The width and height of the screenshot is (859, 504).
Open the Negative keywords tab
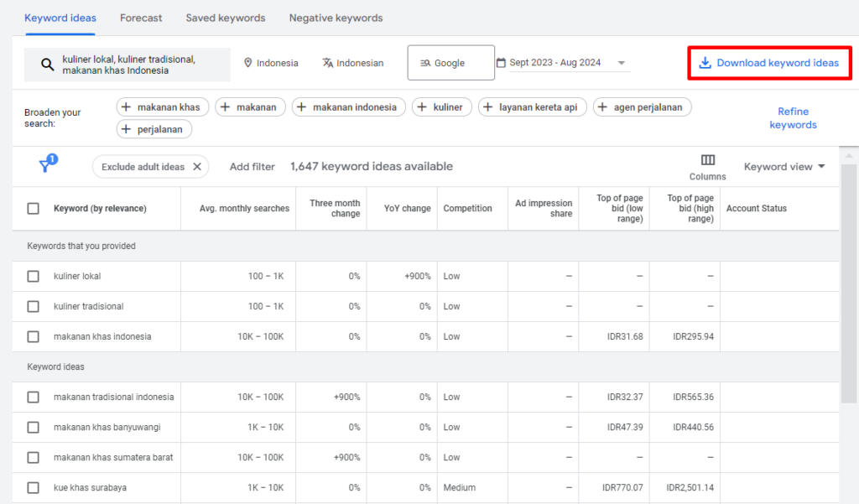click(x=336, y=18)
